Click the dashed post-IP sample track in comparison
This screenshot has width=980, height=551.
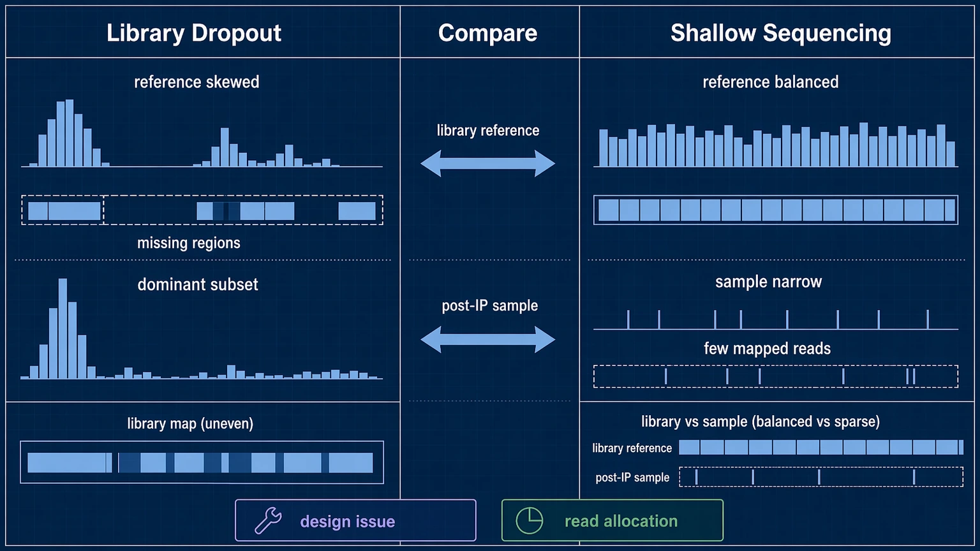821,477
